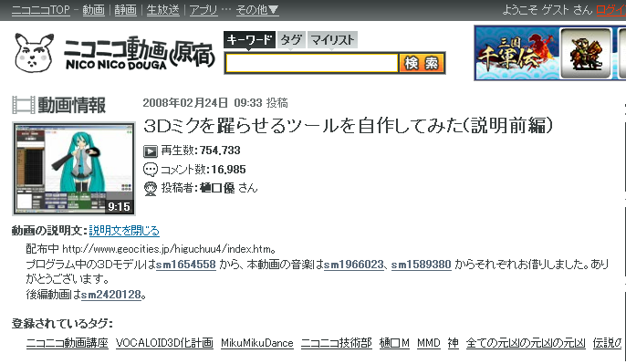Click the comment bubble icon beside コメント数
The height and width of the screenshot is (364, 626).
[151, 170]
